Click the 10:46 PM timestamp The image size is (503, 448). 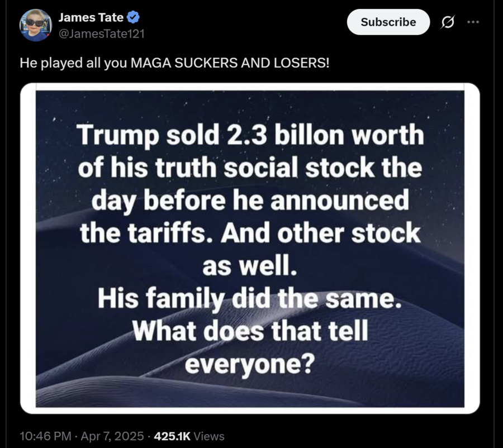coord(46,436)
